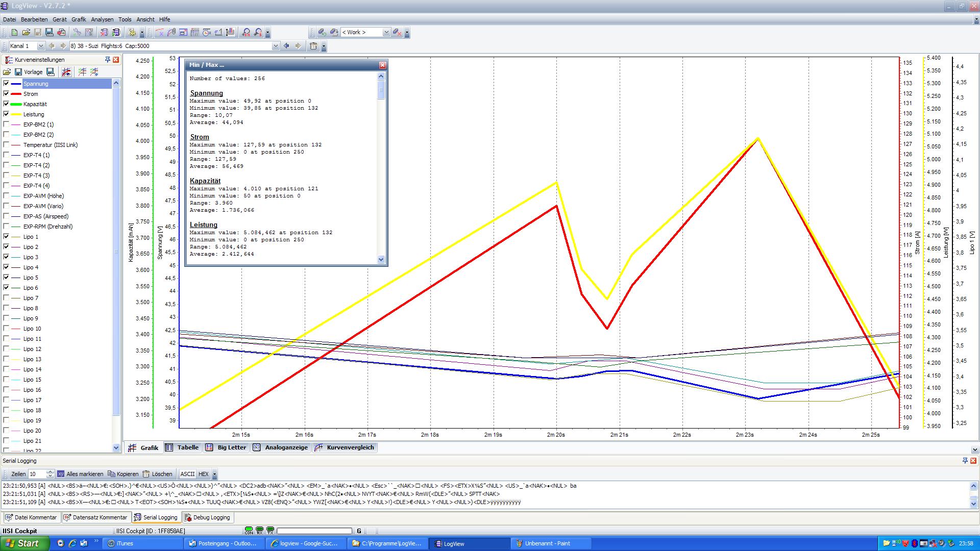Click the Open file folder icon in the main toolbar
980x551 pixels.
(x=26, y=33)
